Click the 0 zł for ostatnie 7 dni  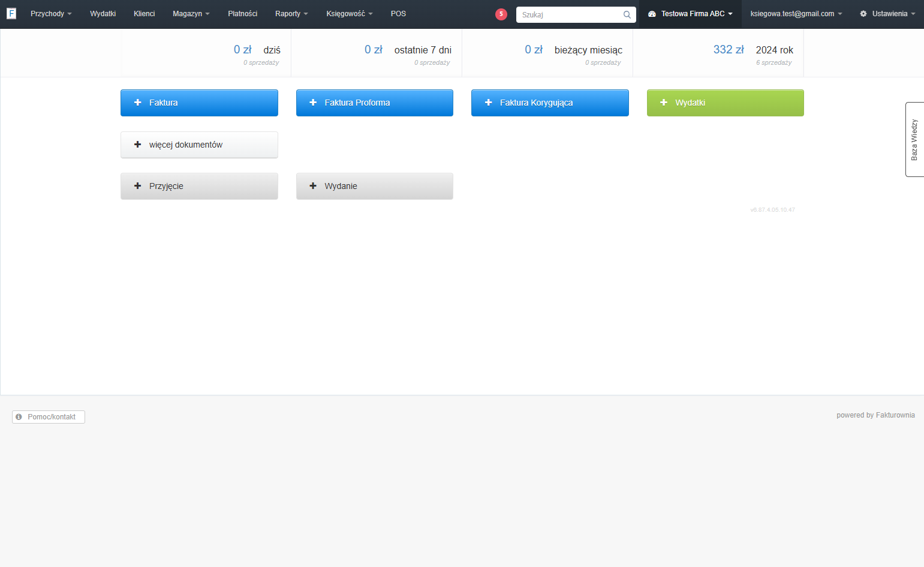(x=374, y=50)
